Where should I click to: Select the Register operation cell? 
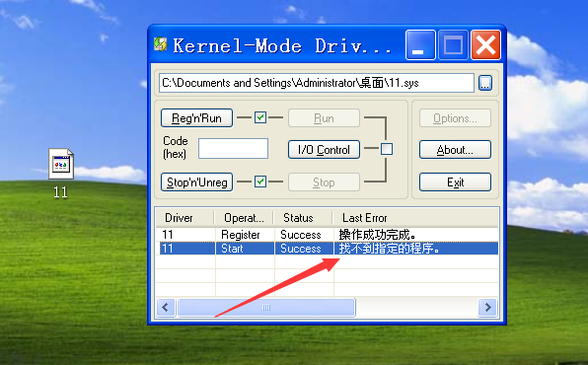click(241, 235)
